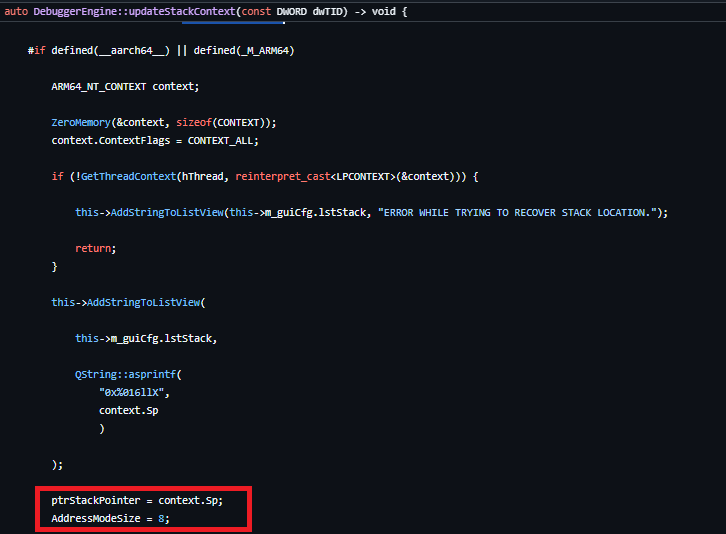Click this->m_guiCfg.lstStack, argument line
Image resolution: width=726 pixels, height=534 pixels.
click(x=146, y=339)
